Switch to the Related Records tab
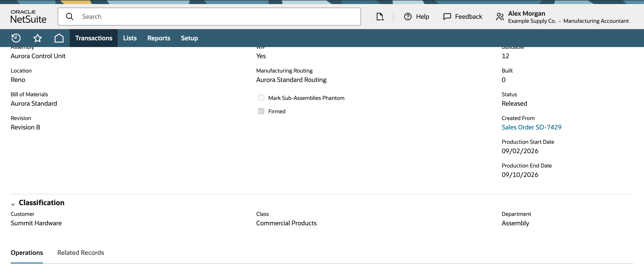This screenshot has width=644, height=269. coord(80,252)
